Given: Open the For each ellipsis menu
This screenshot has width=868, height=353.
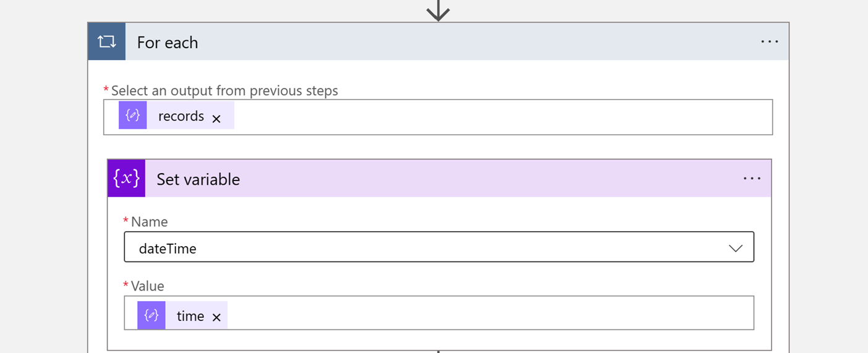Looking at the screenshot, I should [x=770, y=41].
